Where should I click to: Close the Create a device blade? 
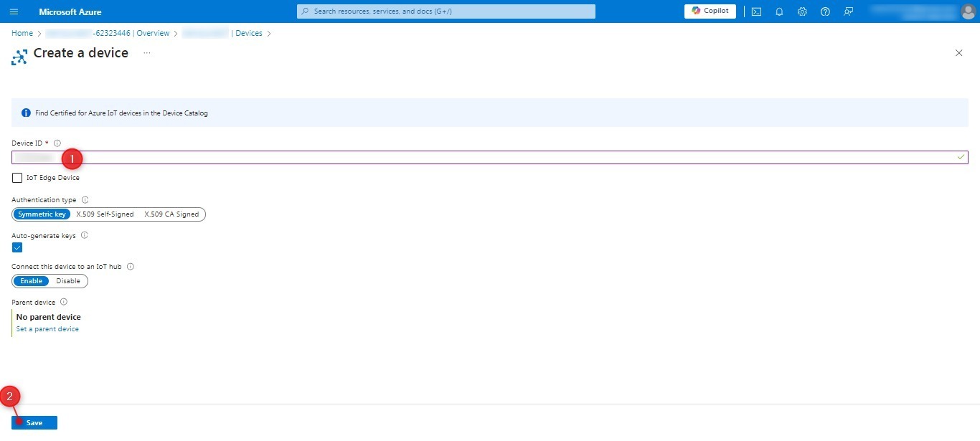point(959,53)
